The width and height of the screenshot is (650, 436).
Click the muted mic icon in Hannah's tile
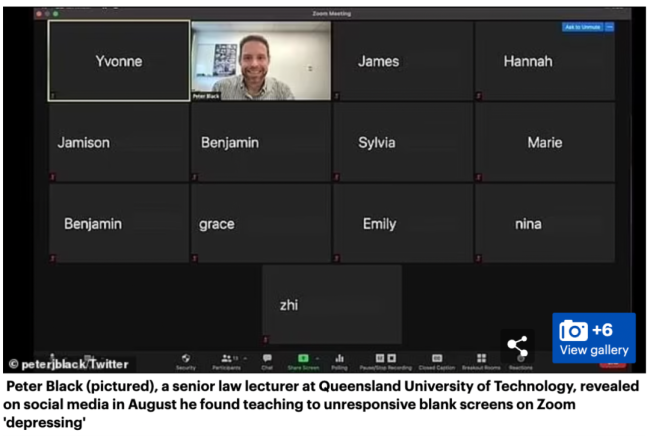pos(479,96)
